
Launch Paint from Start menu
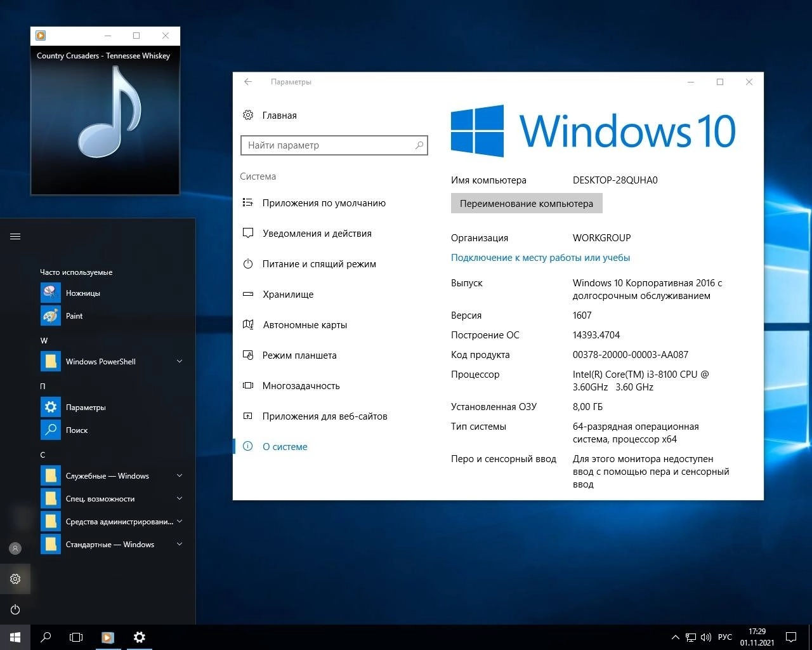click(51, 315)
